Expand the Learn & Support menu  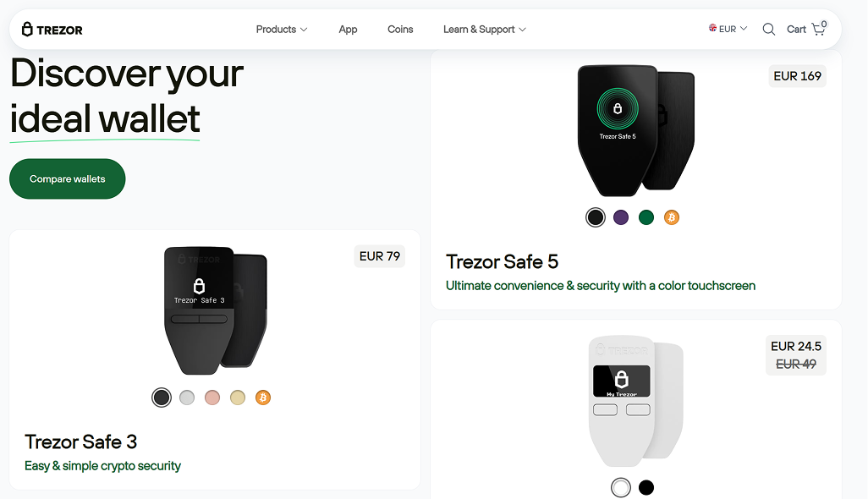(485, 30)
